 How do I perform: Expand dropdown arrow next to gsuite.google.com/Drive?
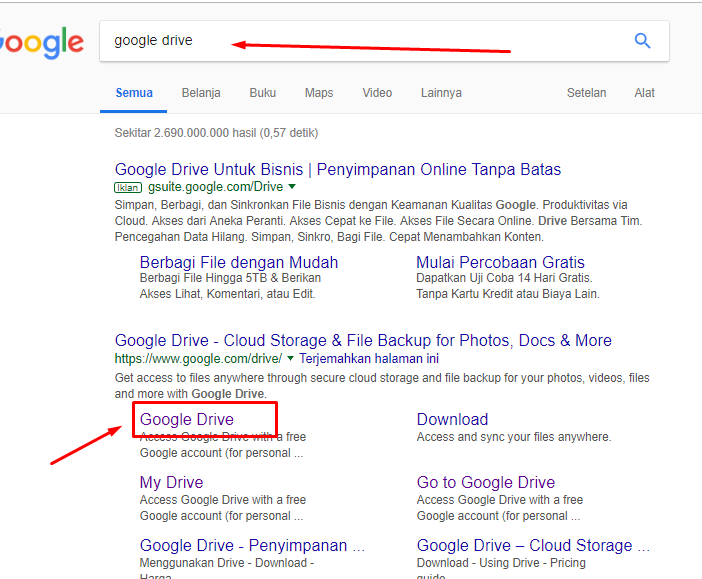pos(292,186)
